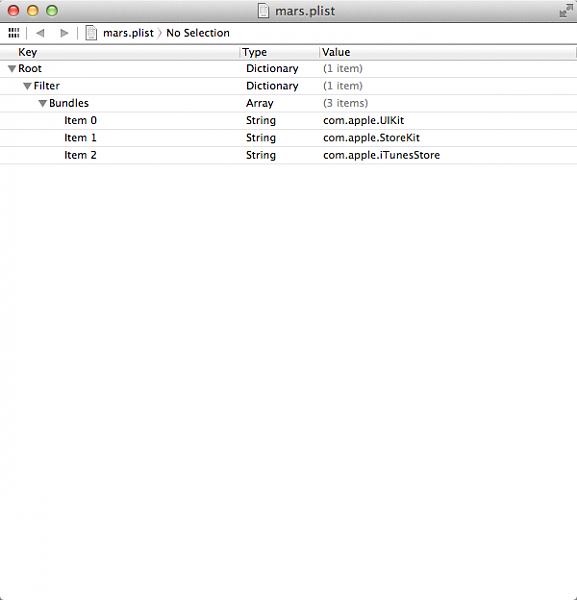Click the com.apple.iTunesStore value

pyautogui.click(x=381, y=155)
